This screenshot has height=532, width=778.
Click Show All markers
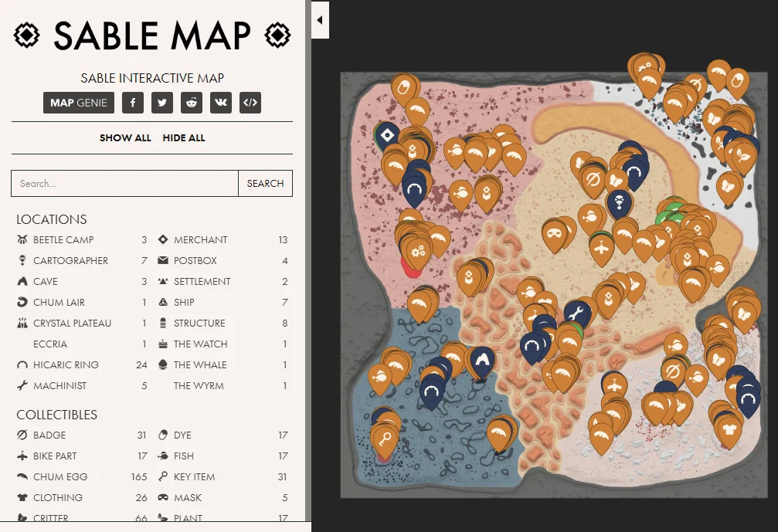point(125,138)
